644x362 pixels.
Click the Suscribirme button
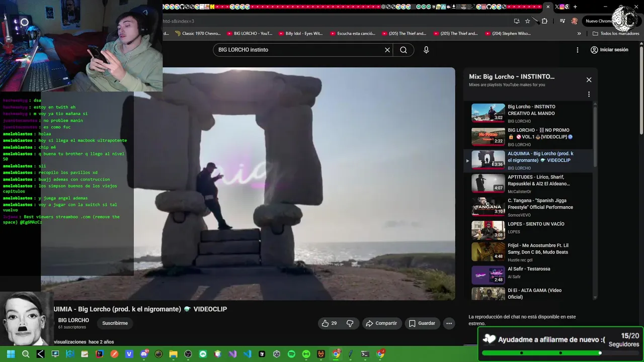(x=115, y=323)
